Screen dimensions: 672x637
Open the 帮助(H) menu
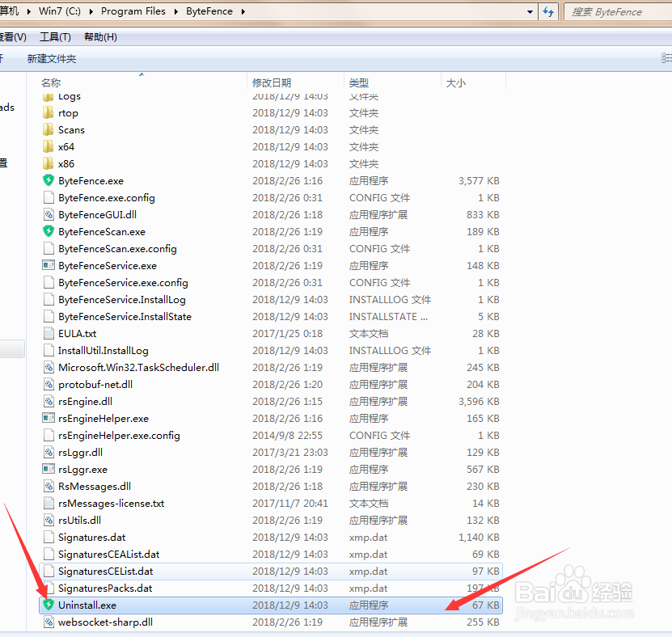(101, 37)
